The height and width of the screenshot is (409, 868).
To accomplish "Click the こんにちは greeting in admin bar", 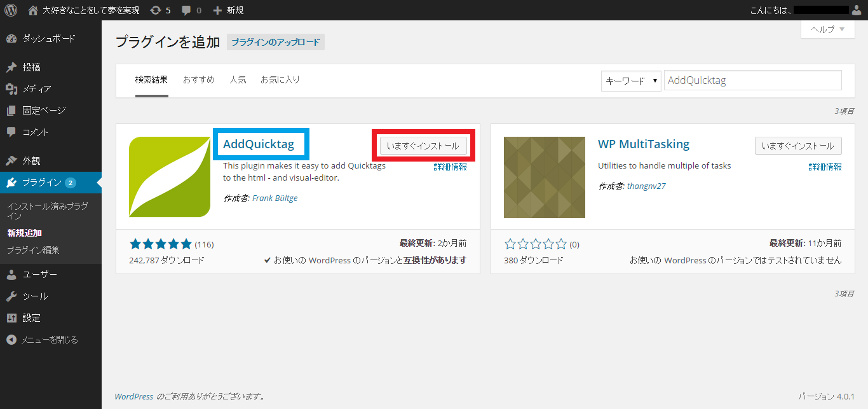I will click(x=771, y=10).
